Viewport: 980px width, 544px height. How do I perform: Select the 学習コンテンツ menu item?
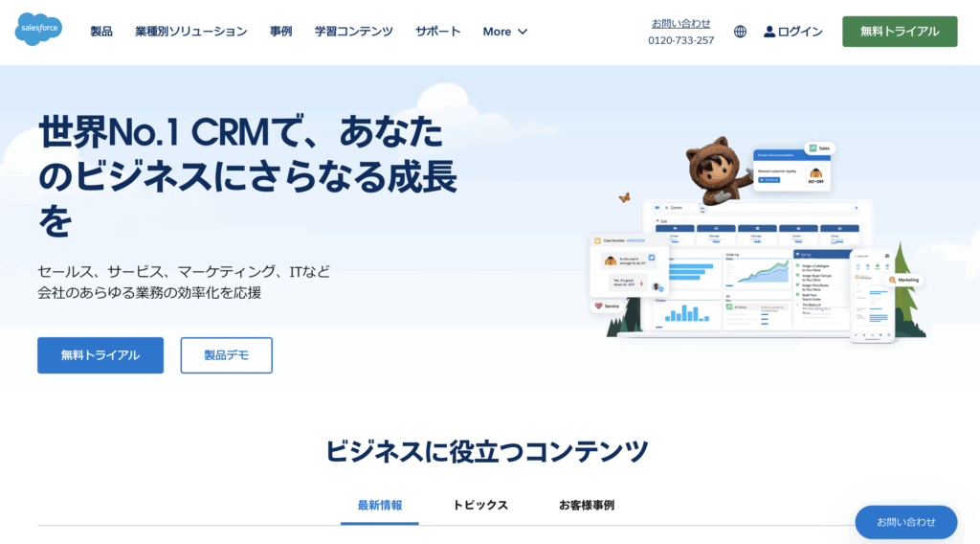pos(353,32)
